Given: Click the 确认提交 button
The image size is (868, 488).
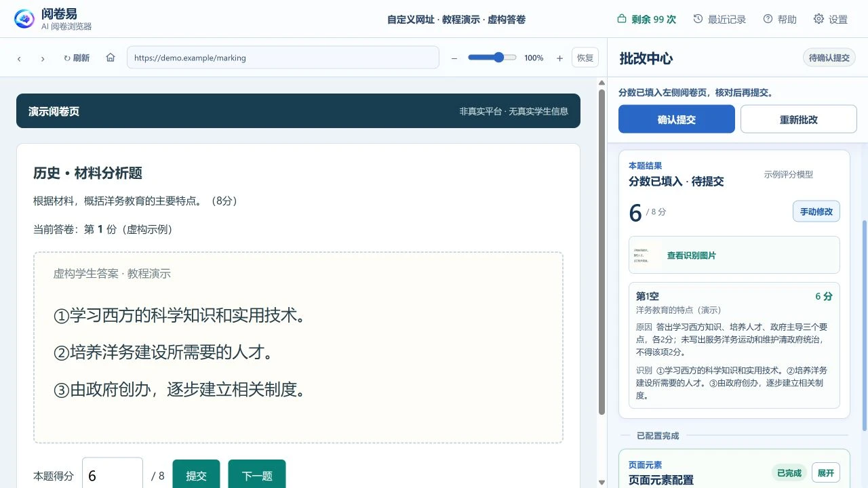Looking at the screenshot, I should click(677, 119).
